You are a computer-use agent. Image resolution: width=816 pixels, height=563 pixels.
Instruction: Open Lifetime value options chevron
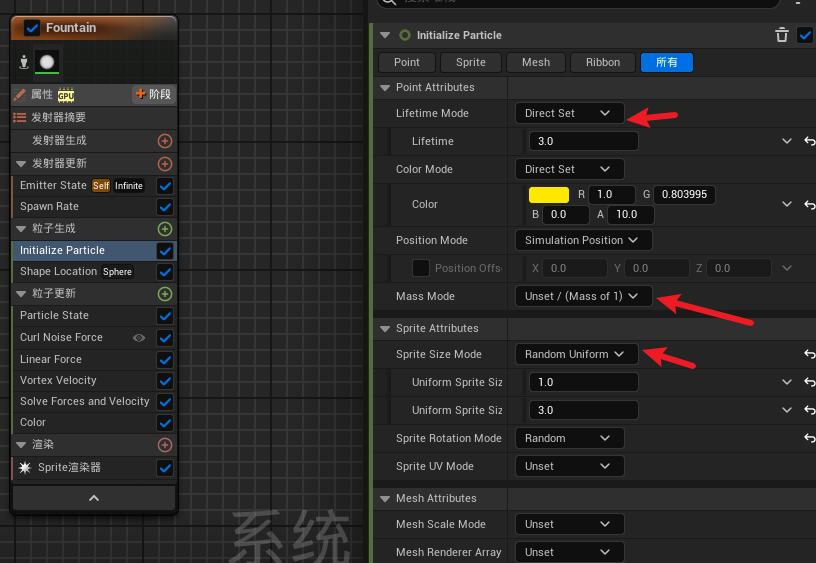point(787,141)
